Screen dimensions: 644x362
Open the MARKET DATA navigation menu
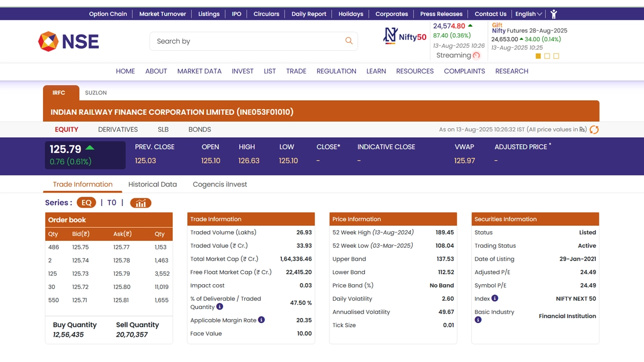(x=199, y=71)
